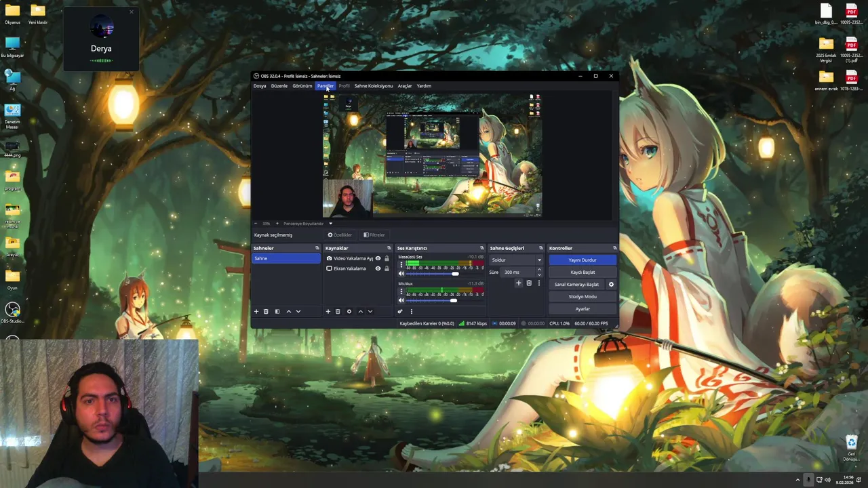
Task: Open the Mic/Aux channel options dots
Action: pos(401,292)
